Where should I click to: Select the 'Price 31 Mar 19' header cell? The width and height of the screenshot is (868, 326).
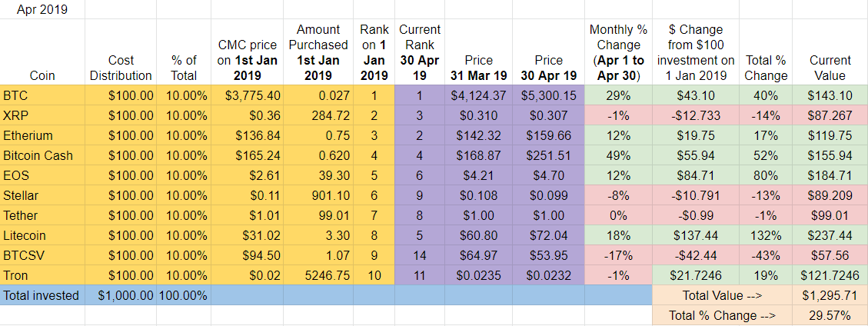(x=478, y=52)
